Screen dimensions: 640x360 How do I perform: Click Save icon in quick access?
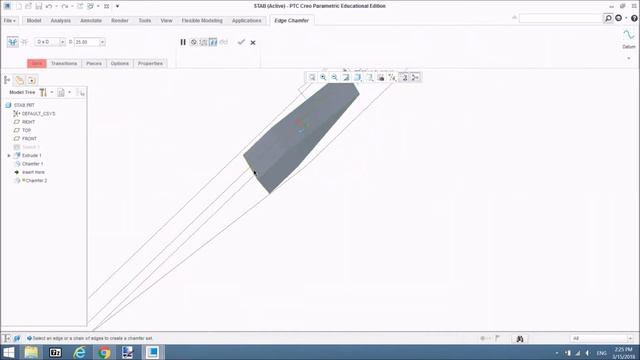(39, 7)
